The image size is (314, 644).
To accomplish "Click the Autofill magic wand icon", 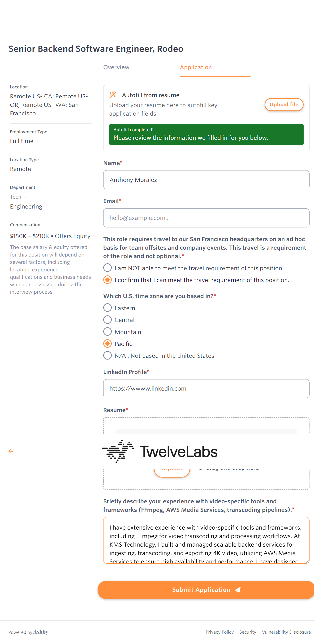I will pyautogui.click(x=113, y=95).
